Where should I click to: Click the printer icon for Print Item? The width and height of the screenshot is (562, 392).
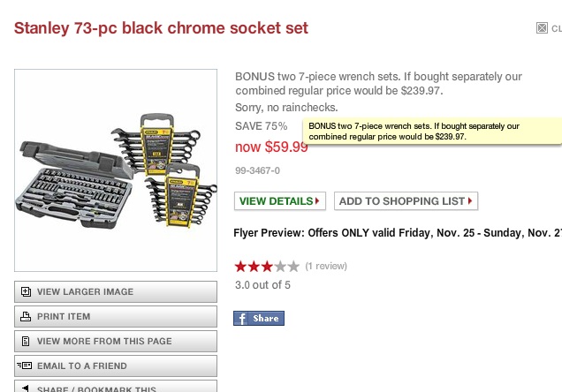pos(26,317)
